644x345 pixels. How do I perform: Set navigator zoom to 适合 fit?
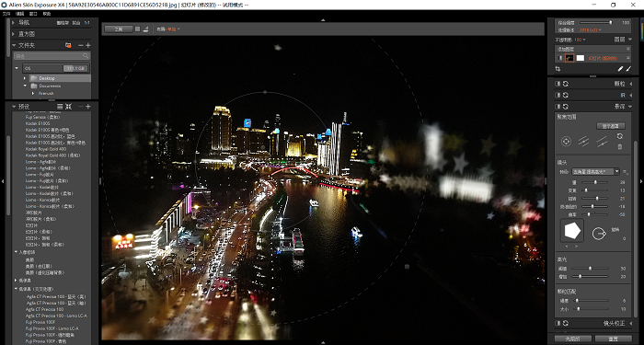coord(76,23)
